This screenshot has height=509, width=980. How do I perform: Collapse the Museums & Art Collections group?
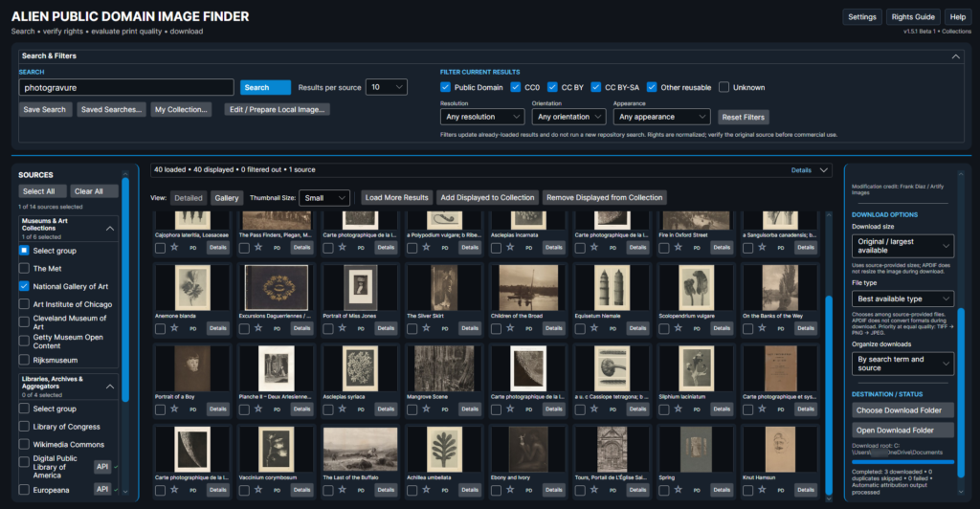110,229
